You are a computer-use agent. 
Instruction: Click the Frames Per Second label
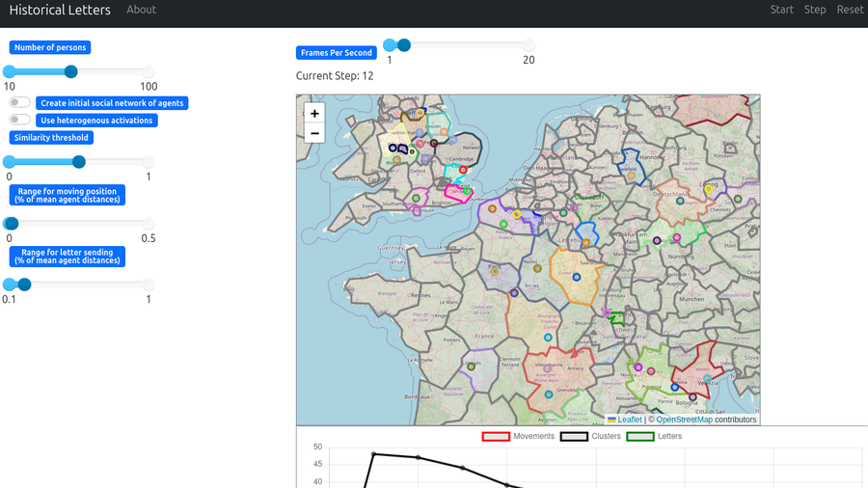coord(336,53)
